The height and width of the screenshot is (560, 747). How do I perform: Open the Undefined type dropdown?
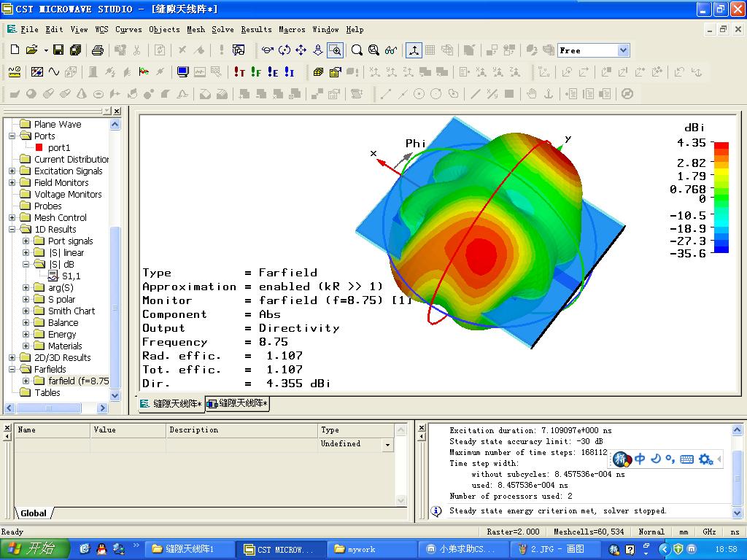click(387, 445)
